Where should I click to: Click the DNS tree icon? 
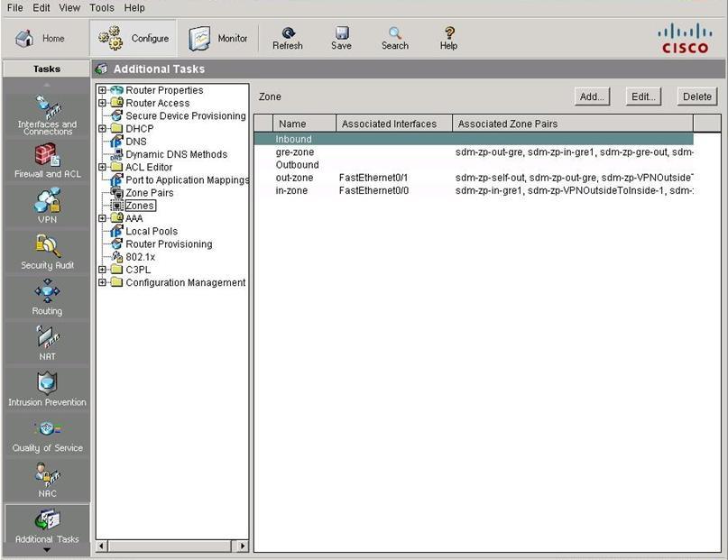coord(117,142)
